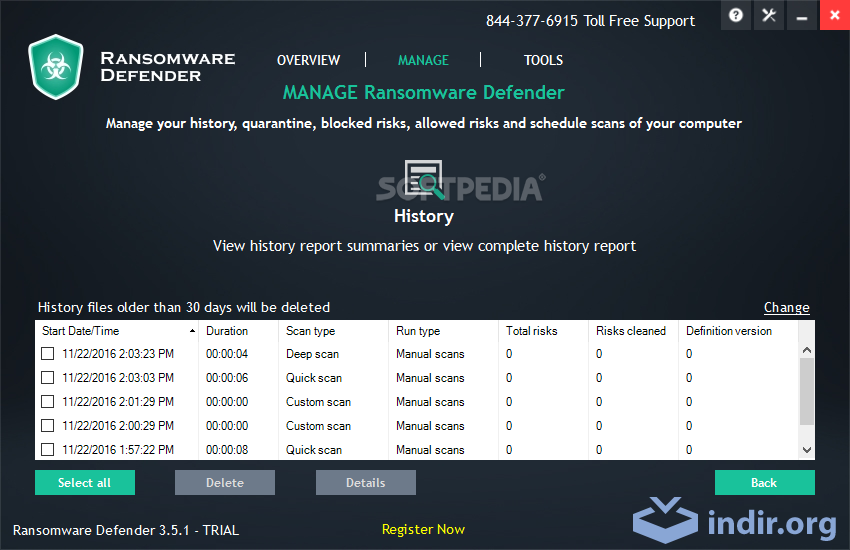Click the history list scroll down arrow
The height and width of the screenshot is (550, 850).
[x=807, y=450]
